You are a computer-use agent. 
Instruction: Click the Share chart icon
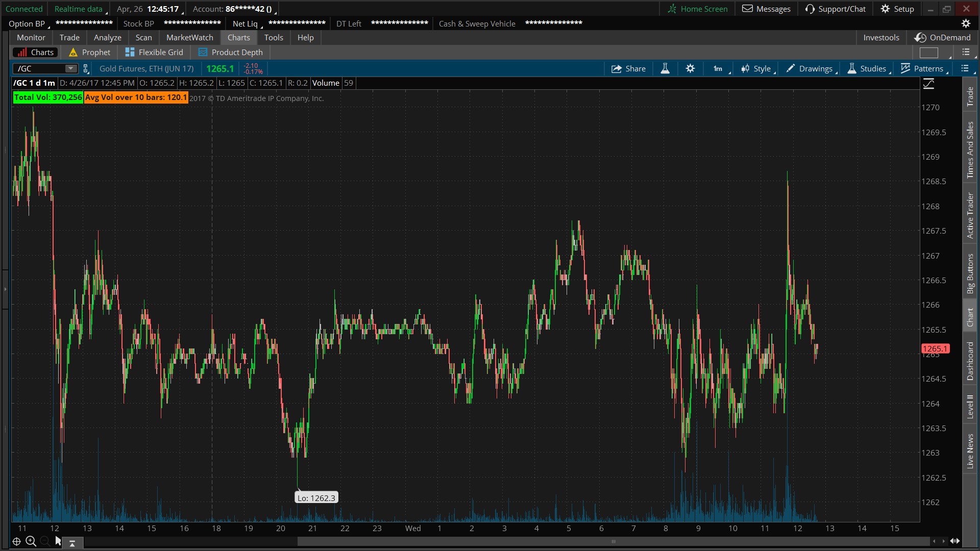(x=617, y=69)
